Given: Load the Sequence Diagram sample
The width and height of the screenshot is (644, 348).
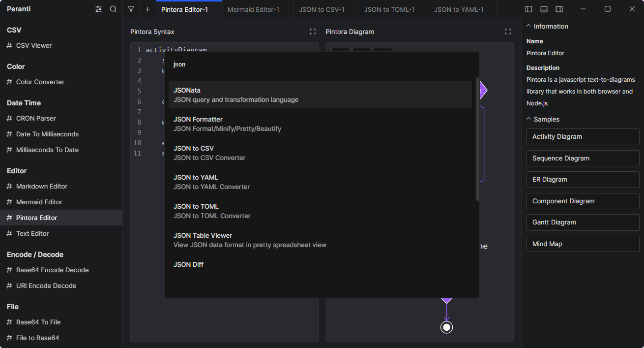Looking at the screenshot, I should click(583, 158).
